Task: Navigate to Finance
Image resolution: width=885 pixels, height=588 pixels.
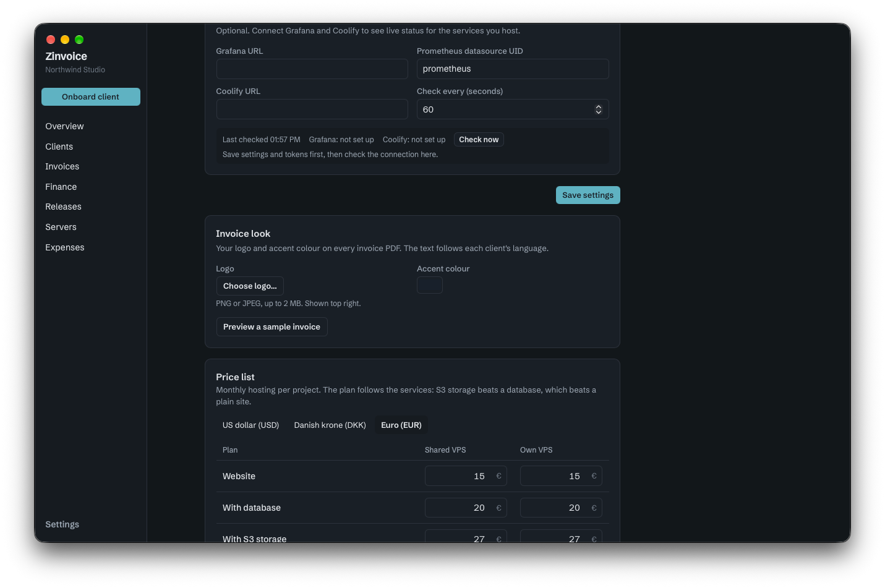Action: [61, 187]
